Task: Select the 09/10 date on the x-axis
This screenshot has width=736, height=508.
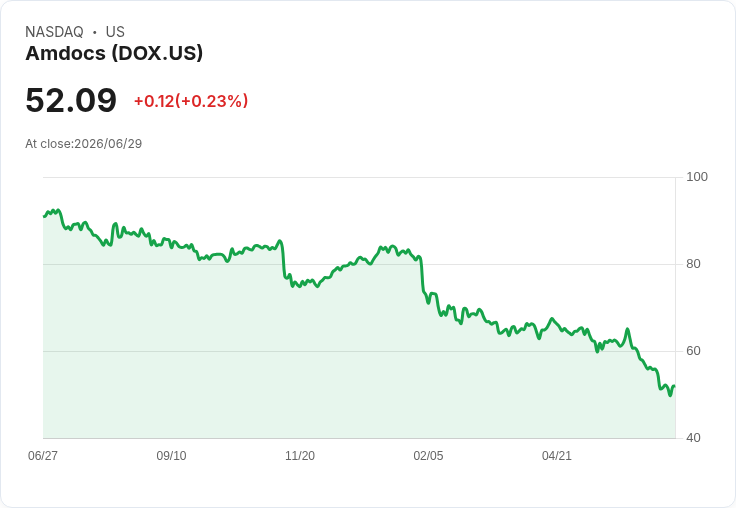Action: [x=171, y=456]
